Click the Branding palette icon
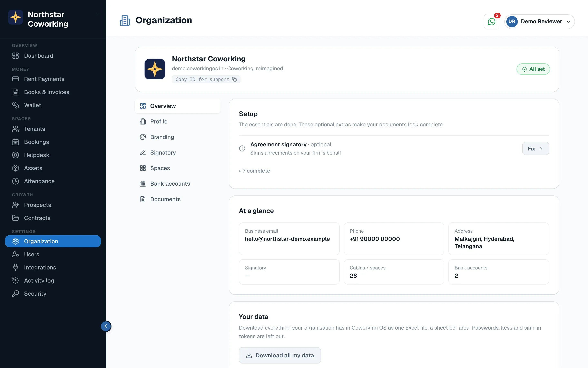 click(x=143, y=137)
